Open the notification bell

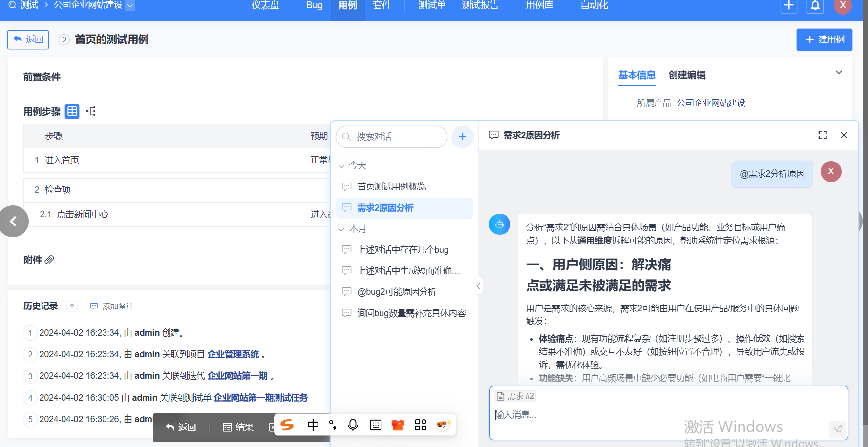click(x=815, y=6)
